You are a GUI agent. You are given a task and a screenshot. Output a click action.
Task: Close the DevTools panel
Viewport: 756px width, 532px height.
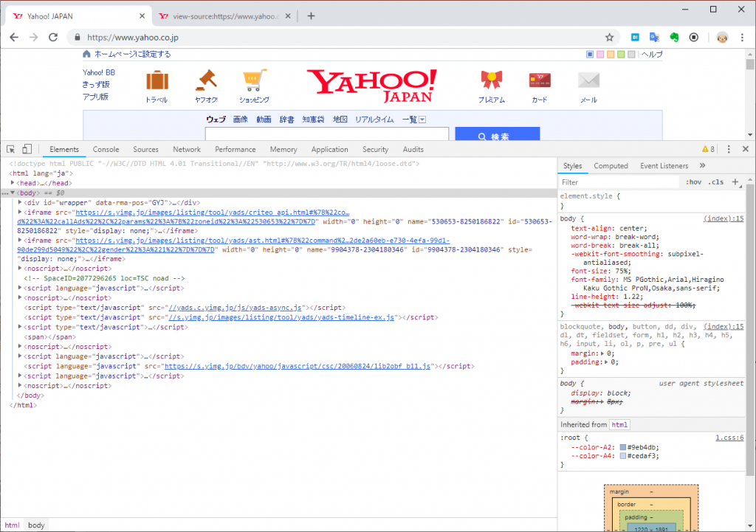pyautogui.click(x=746, y=149)
